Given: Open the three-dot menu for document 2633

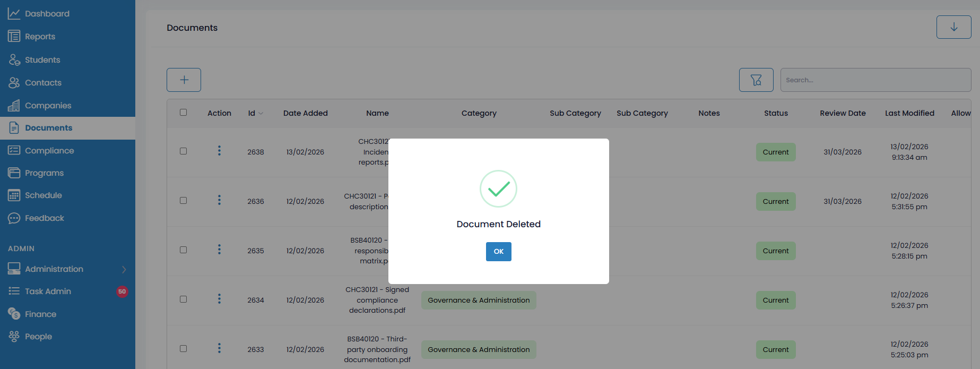Looking at the screenshot, I should click(219, 349).
